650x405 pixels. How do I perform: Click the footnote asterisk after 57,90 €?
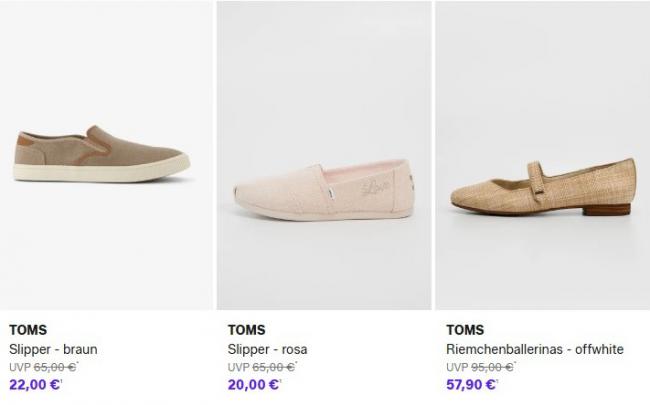[499, 381]
